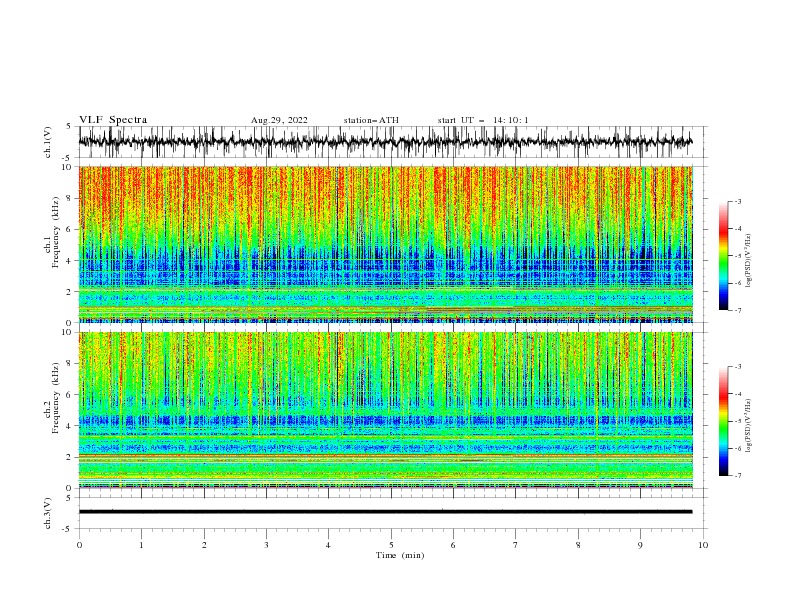Click the "ch.1(V)" axis label
Viewport: 792px width, 612px height.
pos(48,142)
